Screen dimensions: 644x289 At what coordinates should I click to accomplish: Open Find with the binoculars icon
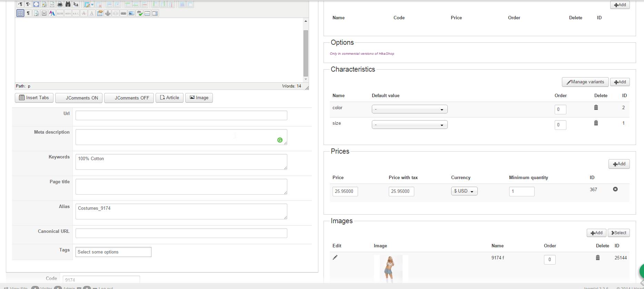point(68,4)
